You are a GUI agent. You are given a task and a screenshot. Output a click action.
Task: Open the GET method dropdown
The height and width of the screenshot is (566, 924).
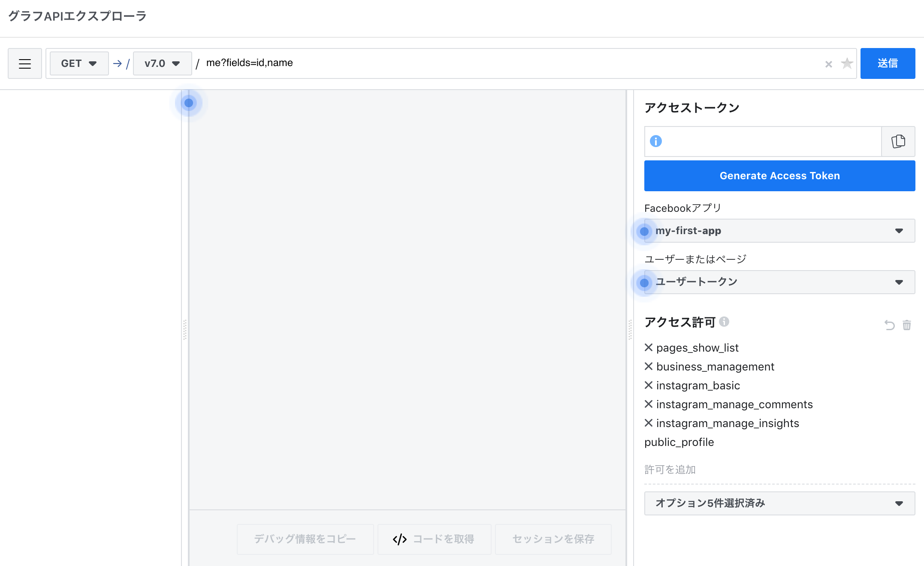pyautogui.click(x=78, y=63)
